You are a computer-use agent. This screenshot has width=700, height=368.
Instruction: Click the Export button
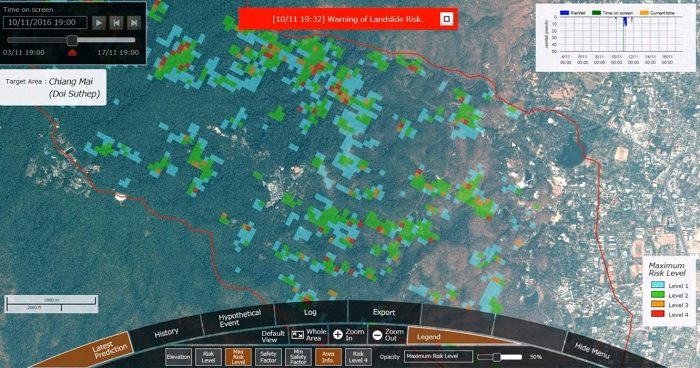pyautogui.click(x=384, y=312)
